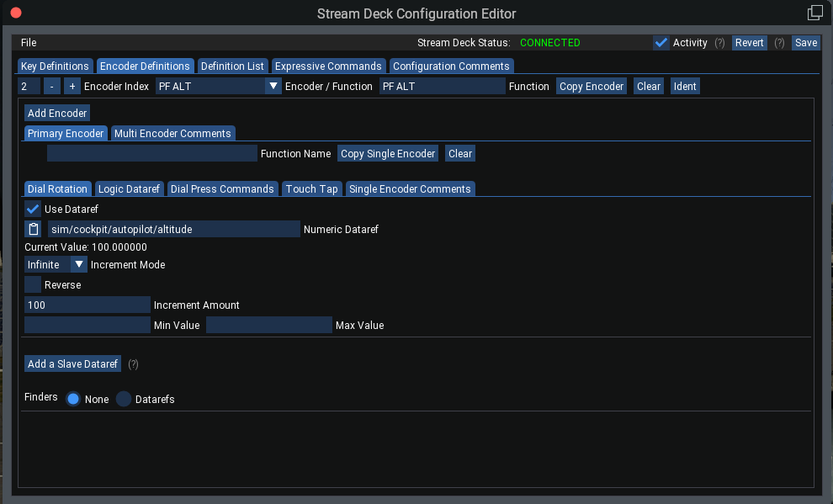Increase encoder index with plus button
The height and width of the screenshot is (504, 833).
pyautogui.click(x=72, y=86)
